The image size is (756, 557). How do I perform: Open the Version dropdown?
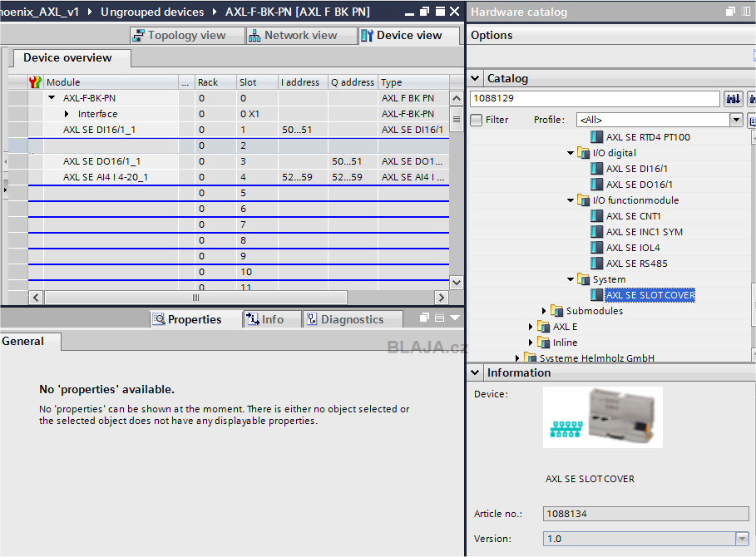click(x=743, y=539)
